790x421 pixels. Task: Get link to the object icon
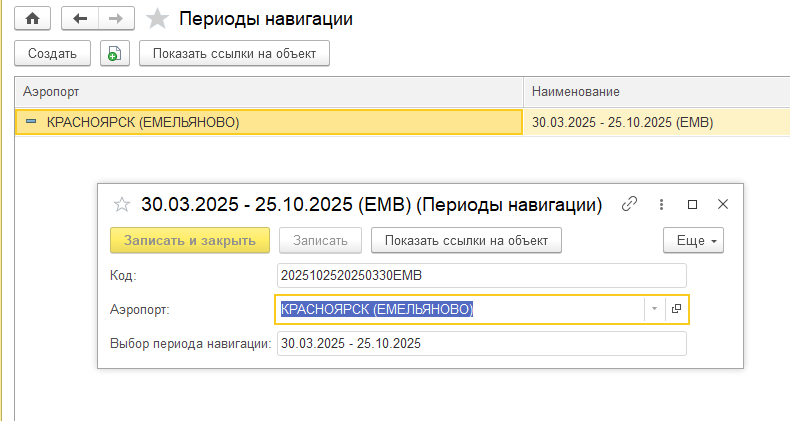[x=629, y=204]
